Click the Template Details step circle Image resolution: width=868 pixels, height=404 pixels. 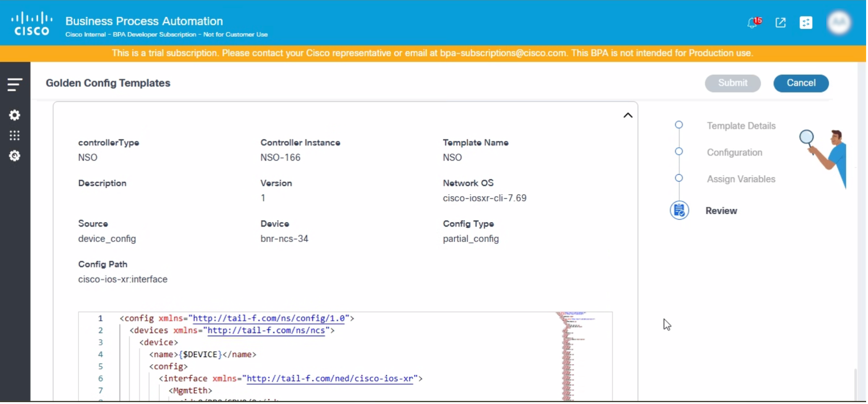click(679, 125)
